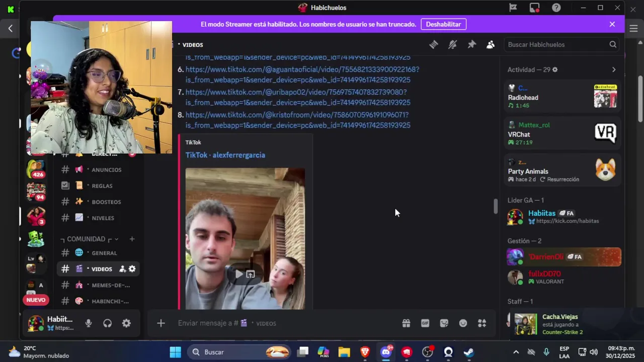Image resolution: width=644 pixels, height=362 pixels.
Task: Open pinned messages pin icon
Action: tap(471, 45)
